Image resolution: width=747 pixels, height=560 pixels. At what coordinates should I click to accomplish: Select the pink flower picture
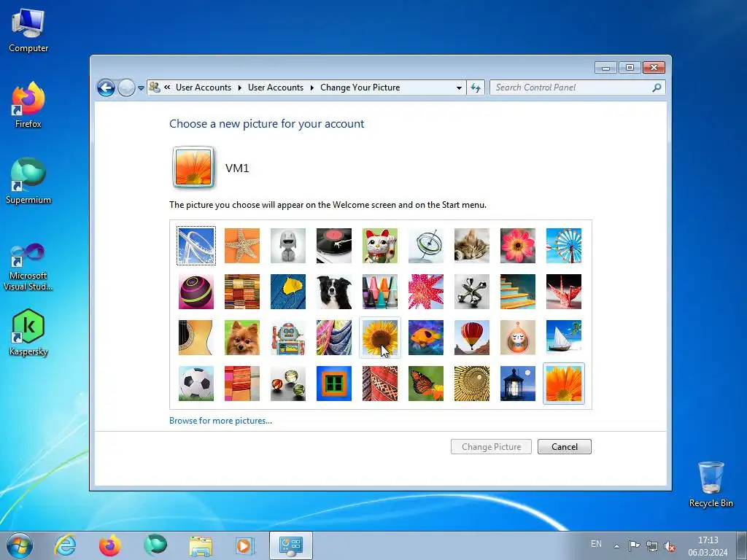pos(518,246)
